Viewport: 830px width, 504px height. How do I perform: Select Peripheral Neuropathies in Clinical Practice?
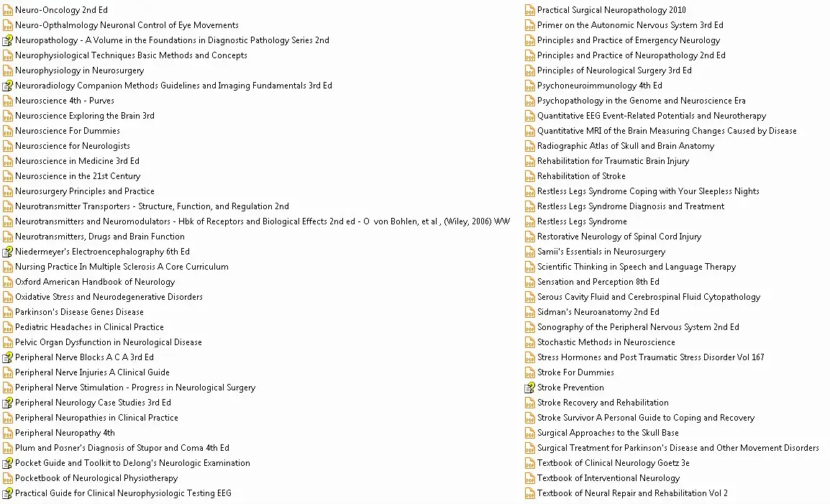tap(96, 418)
